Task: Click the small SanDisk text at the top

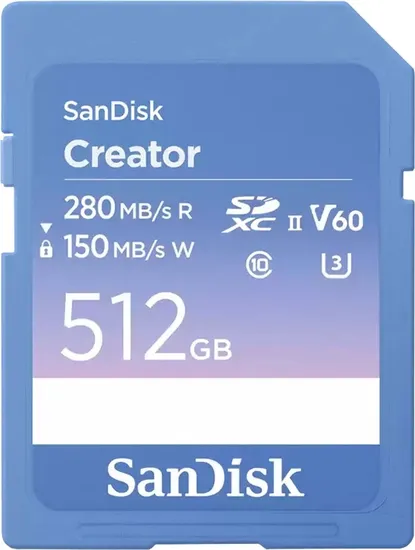Action: pos(113,111)
